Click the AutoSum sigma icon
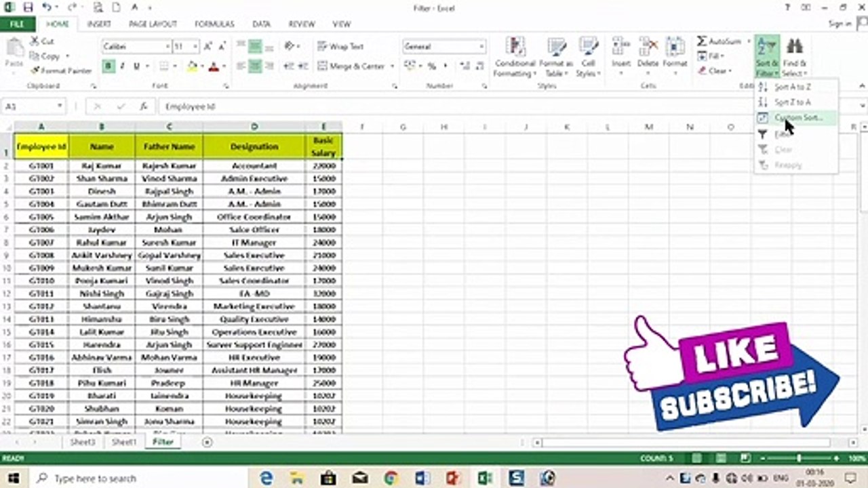This screenshot has height=488, width=868. pyautogui.click(x=702, y=41)
